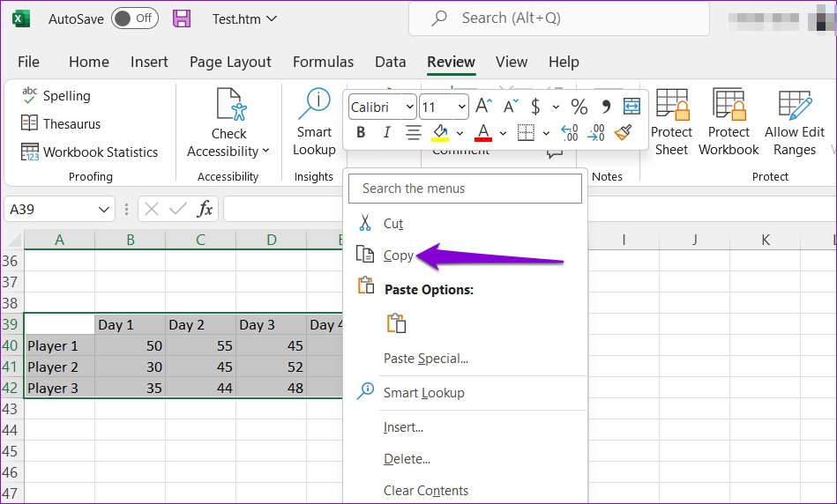Choose Cut from the context menu
This screenshot has width=837, height=504.
465,223
